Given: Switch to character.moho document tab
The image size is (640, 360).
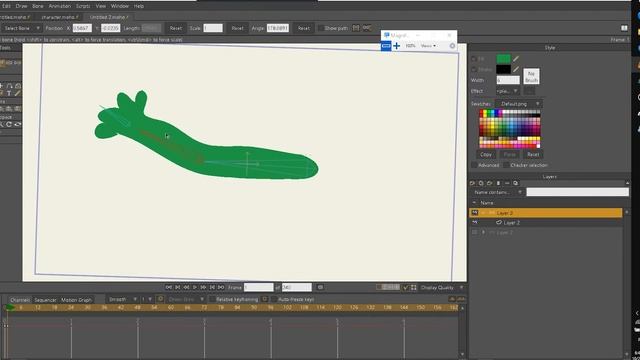Looking at the screenshot, I should [x=59, y=17].
